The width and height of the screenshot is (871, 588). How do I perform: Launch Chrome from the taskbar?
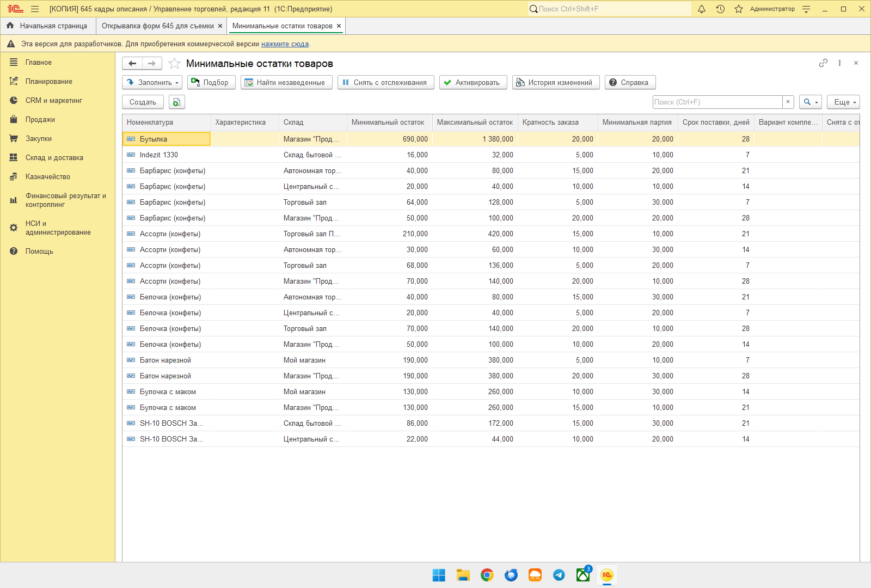tap(487, 575)
